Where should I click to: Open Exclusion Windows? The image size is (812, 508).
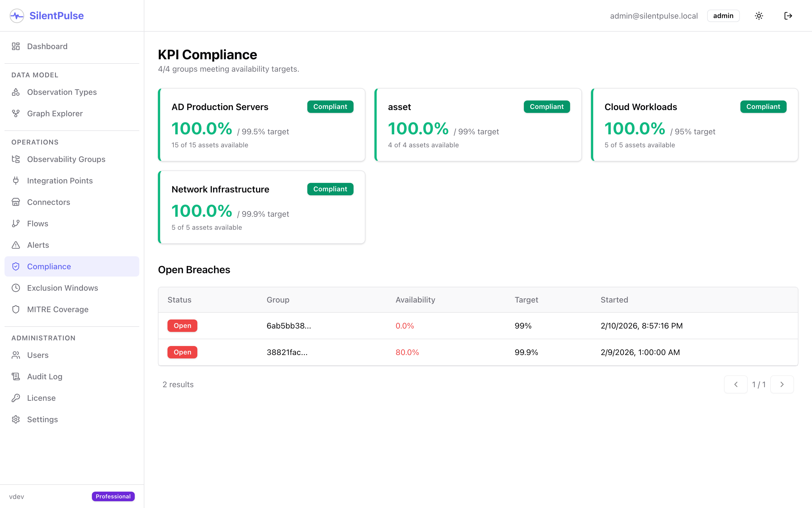click(72, 288)
